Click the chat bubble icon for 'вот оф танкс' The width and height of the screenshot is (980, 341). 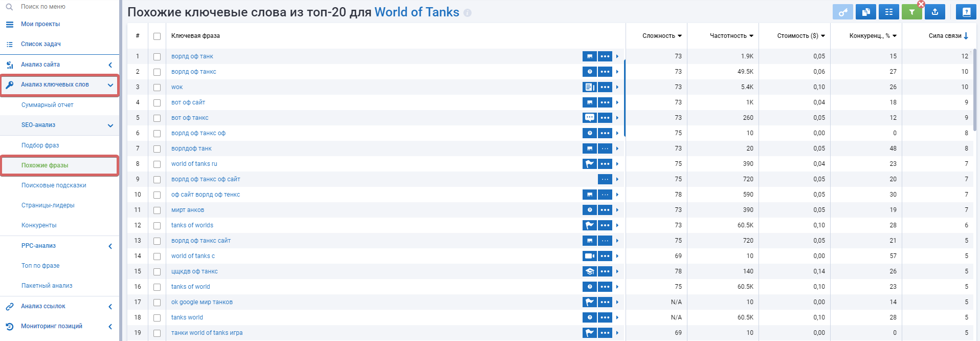(589, 118)
